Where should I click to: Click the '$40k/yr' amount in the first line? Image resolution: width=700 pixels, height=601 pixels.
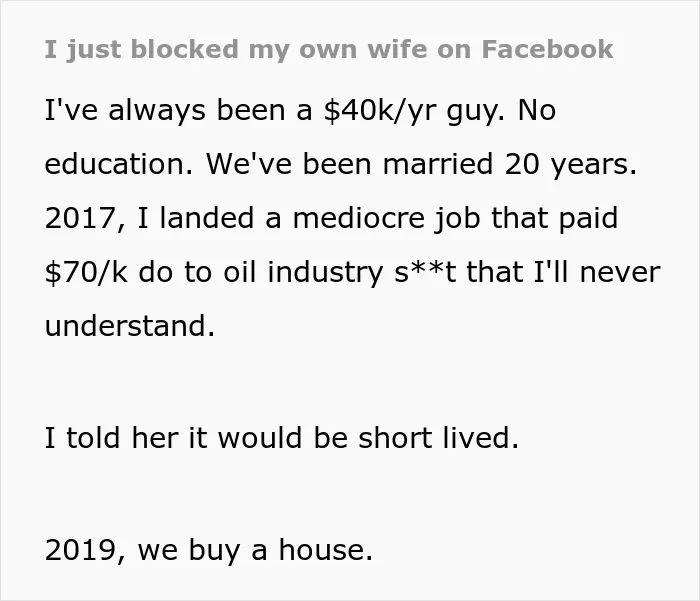380,111
